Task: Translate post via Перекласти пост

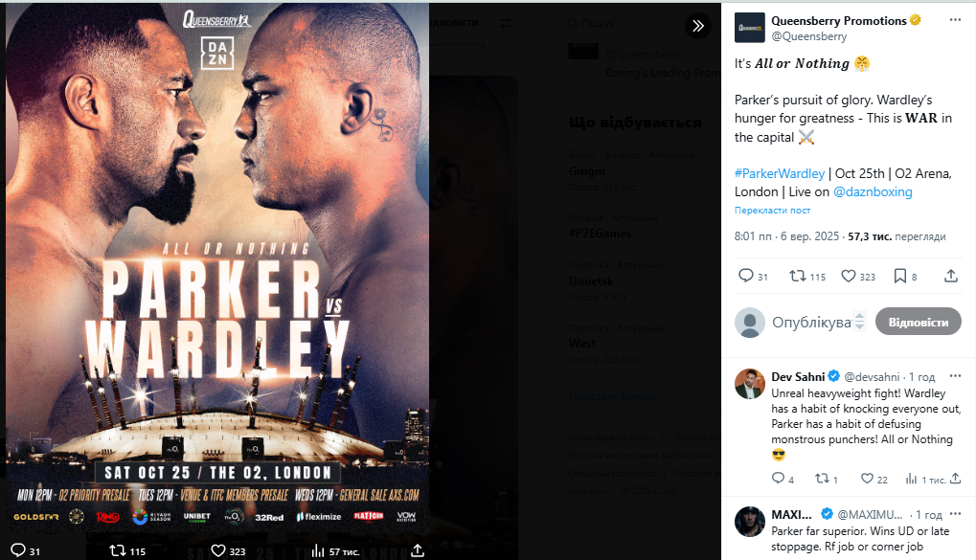Action: tap(772, 211)
